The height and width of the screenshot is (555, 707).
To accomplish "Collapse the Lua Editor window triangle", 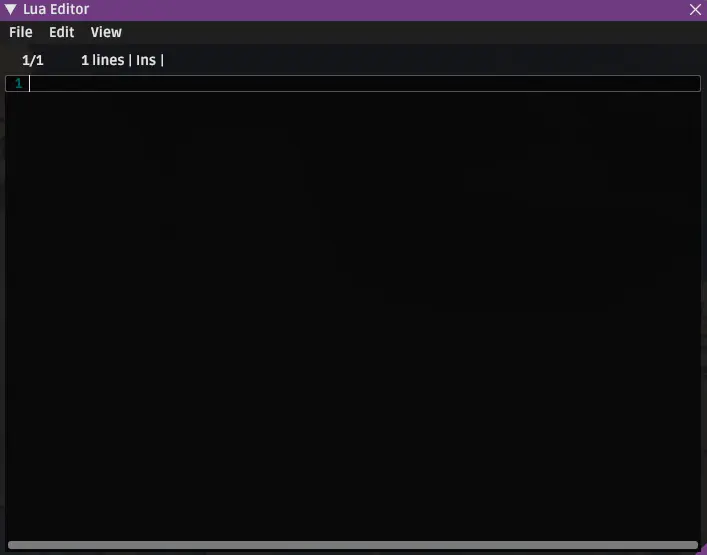I will (x=10, y=9).
